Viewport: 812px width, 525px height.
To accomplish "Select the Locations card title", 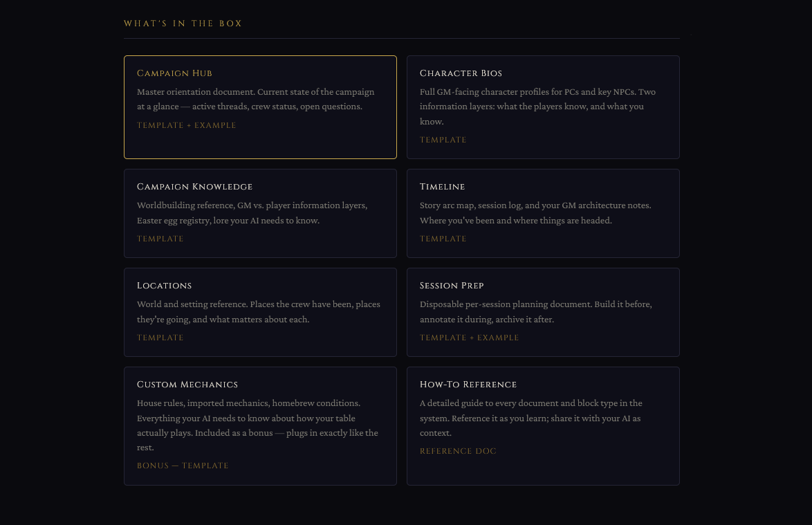I will [164, 286].
